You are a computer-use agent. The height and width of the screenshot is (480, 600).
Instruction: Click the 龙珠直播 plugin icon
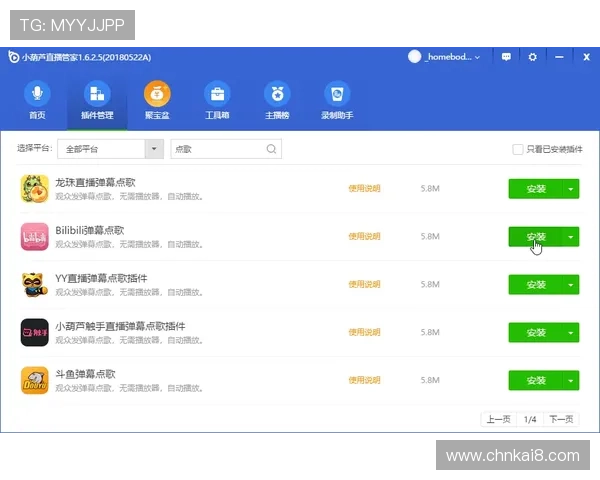(x=34, y=189)
